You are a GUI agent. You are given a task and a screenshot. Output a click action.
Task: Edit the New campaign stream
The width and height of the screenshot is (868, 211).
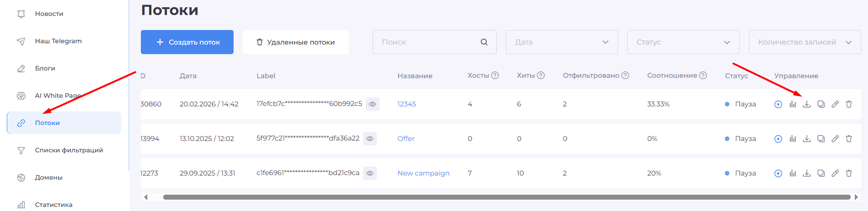coord(835,173)
